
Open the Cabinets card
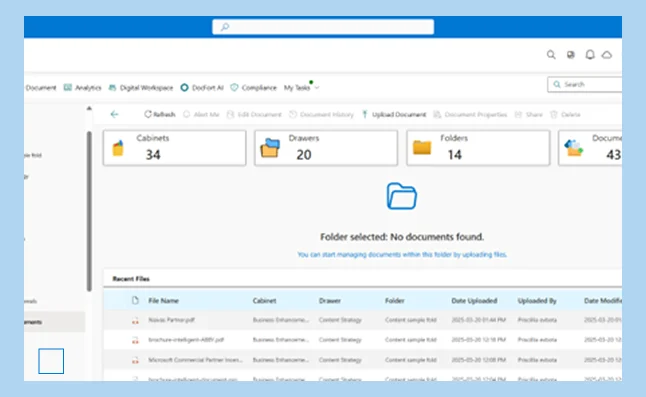[175, 148]
